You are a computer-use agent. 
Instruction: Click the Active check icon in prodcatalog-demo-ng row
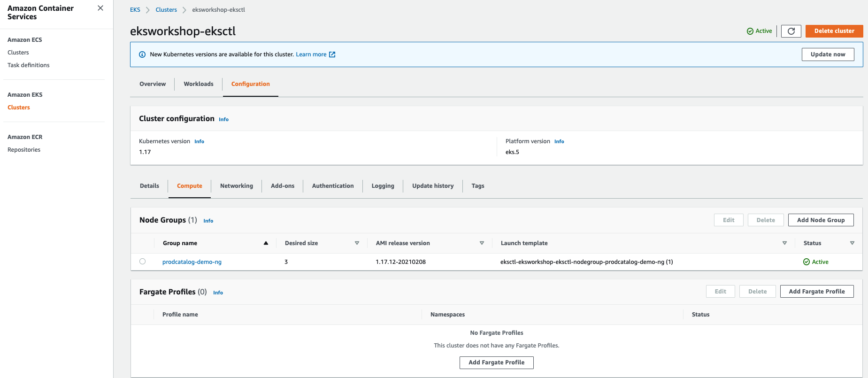(x=807, y=262)
